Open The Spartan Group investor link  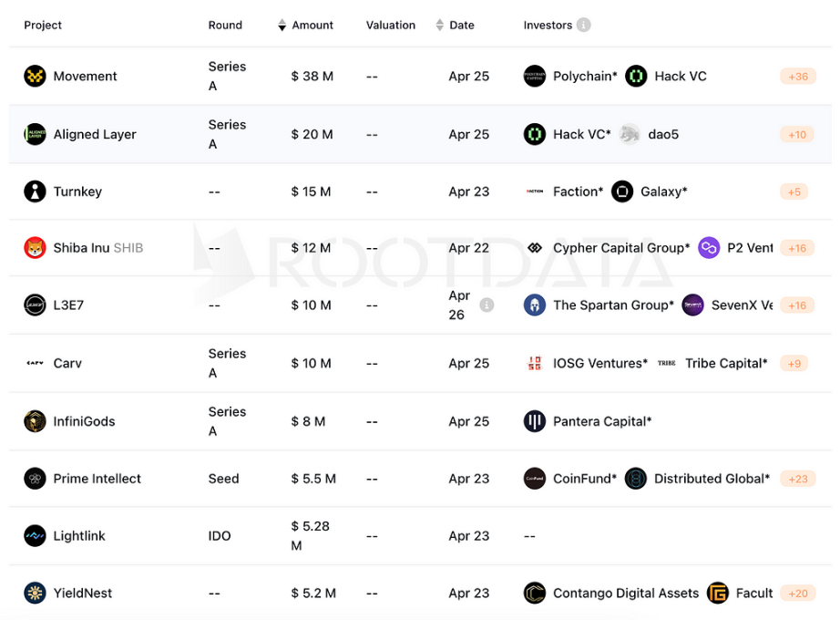613,305
